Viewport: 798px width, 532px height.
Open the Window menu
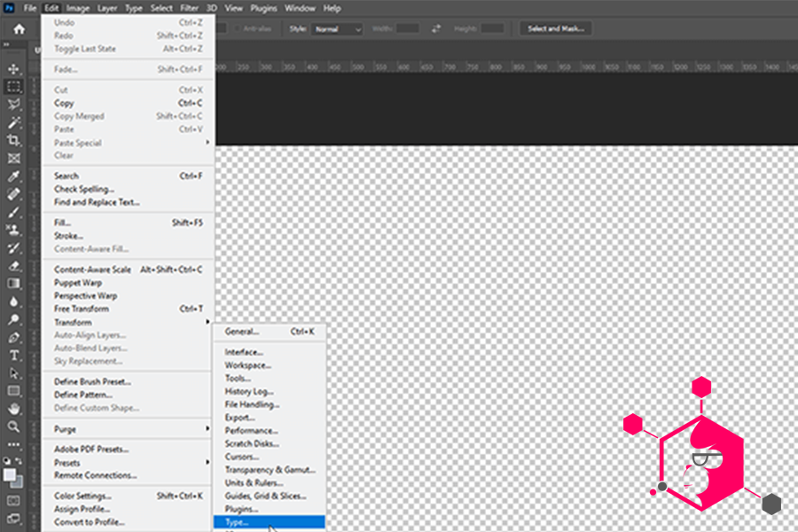[x=300, y=8]
